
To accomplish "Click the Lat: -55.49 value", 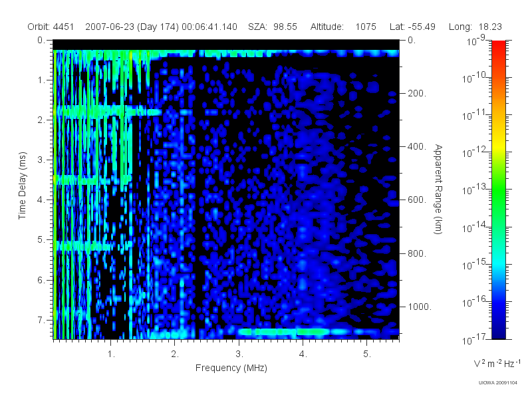I will 412,27.
